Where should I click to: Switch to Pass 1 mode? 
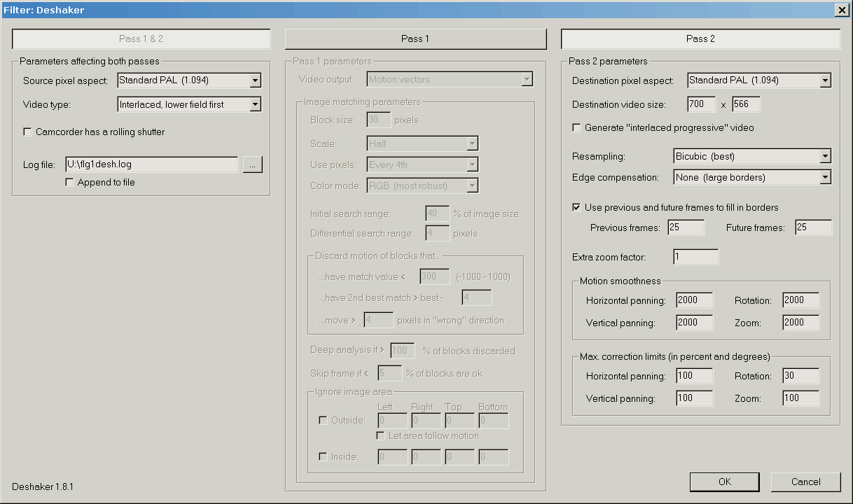coord(415,38)
